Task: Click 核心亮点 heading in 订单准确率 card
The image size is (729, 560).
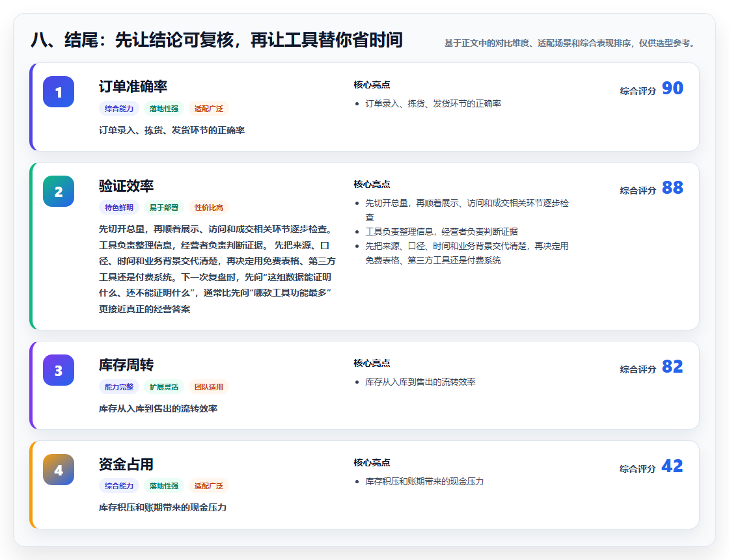Action: [372, 85]
